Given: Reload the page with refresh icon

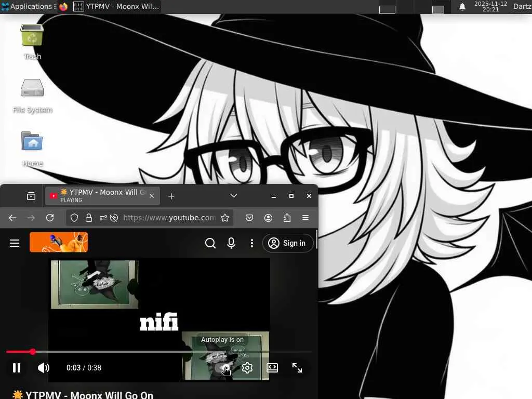Looking at the screenshot, I should pos(50,218).
